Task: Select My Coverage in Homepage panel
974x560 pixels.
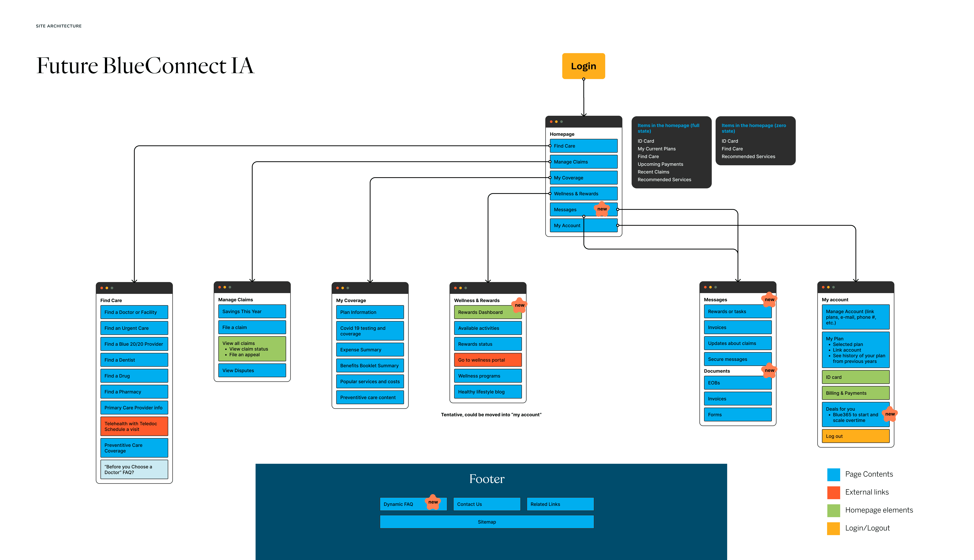Action: pos(583,178)
